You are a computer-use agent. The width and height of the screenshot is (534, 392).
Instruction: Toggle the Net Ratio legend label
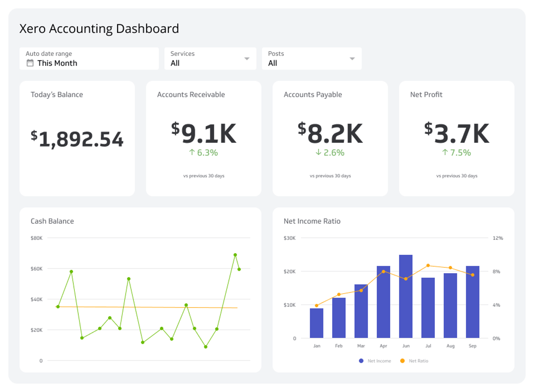pos(419,361)
